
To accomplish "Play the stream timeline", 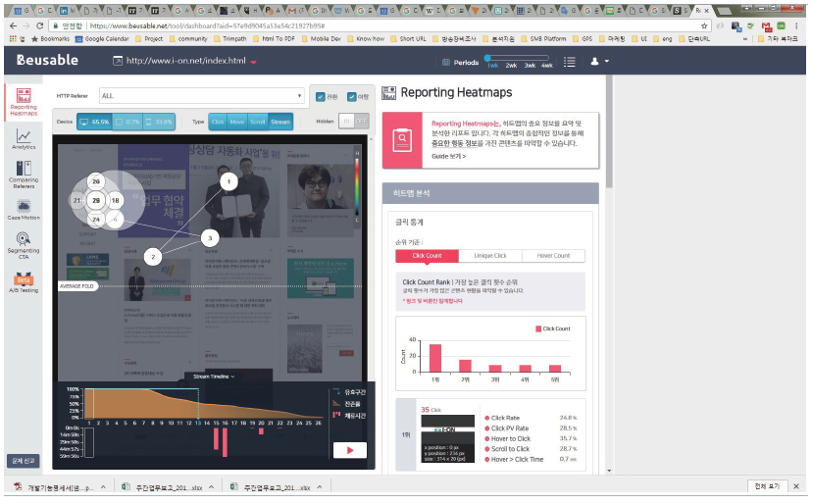I will point(349,451).
